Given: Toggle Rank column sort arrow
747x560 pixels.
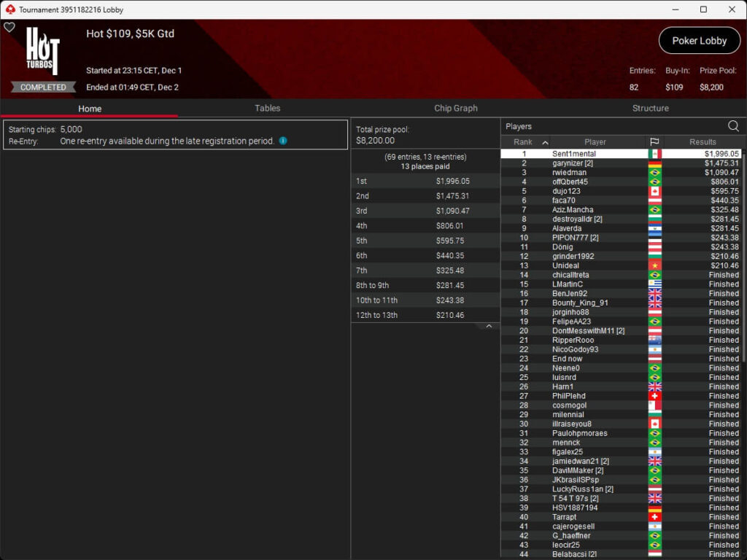Looking at the screenshot, I should (545, 142).
